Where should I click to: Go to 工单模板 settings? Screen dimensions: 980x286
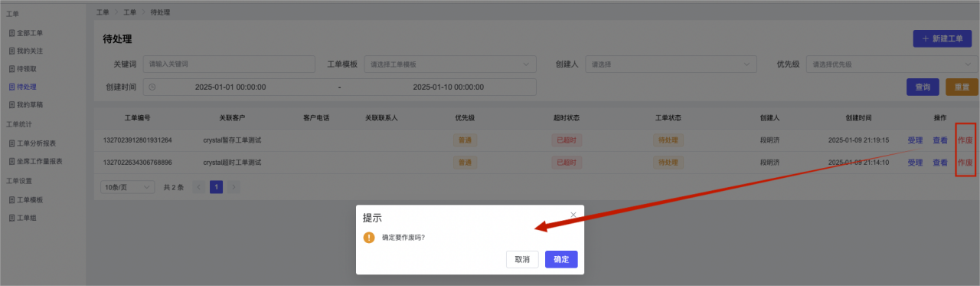click(x=30, y=200)
